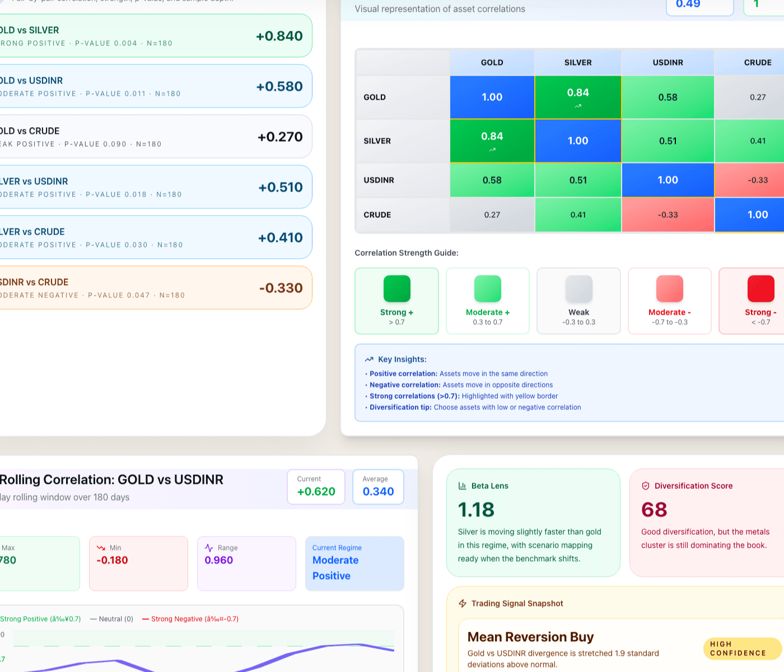Viewport: 784px width, 672px height.
Task: Click the Beta Lens bar chart icon
Action: (462, 486)
